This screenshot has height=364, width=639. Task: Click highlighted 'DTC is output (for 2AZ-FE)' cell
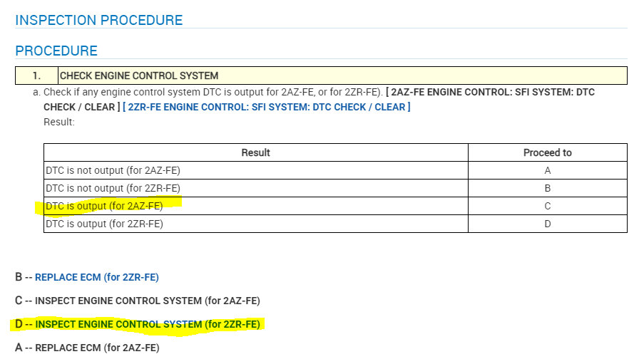104,206
